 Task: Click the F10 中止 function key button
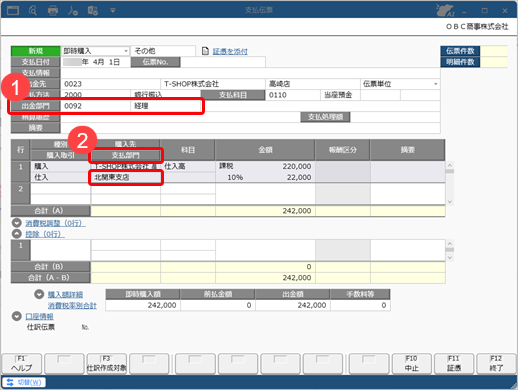point(411,363)
